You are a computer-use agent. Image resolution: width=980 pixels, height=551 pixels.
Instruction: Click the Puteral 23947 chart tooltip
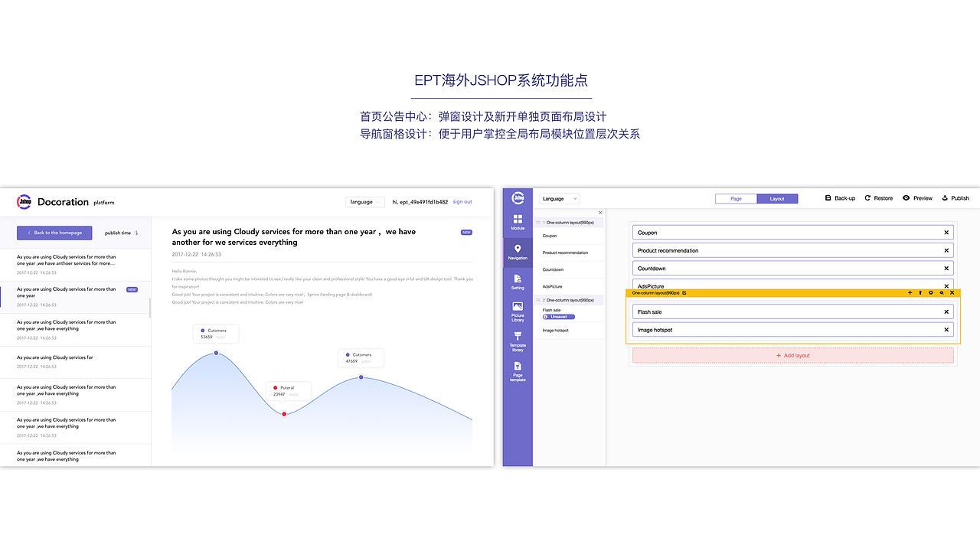pos(289,391)
